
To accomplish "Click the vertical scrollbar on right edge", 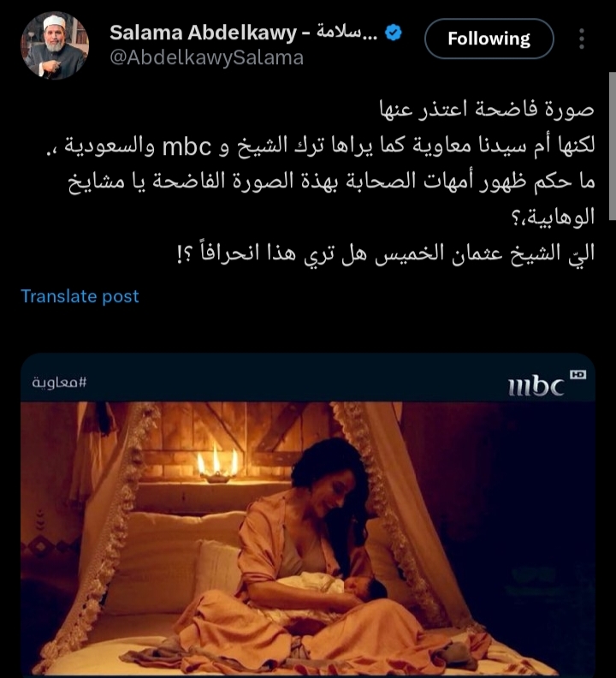I will (x=612, y=147).
